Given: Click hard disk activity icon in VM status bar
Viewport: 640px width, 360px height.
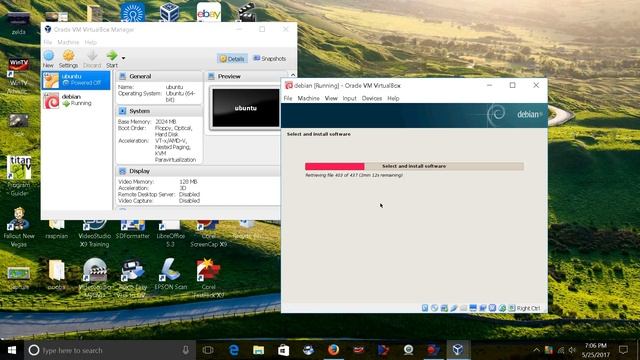Looking at the screenshot, I should pyautogui.click(x=425, y=308).
